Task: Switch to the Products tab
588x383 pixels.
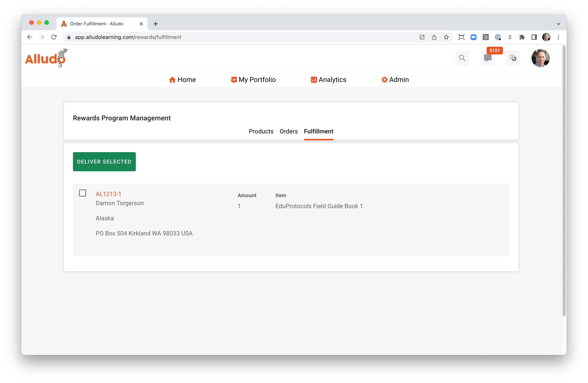Action: tap(261, 131)
